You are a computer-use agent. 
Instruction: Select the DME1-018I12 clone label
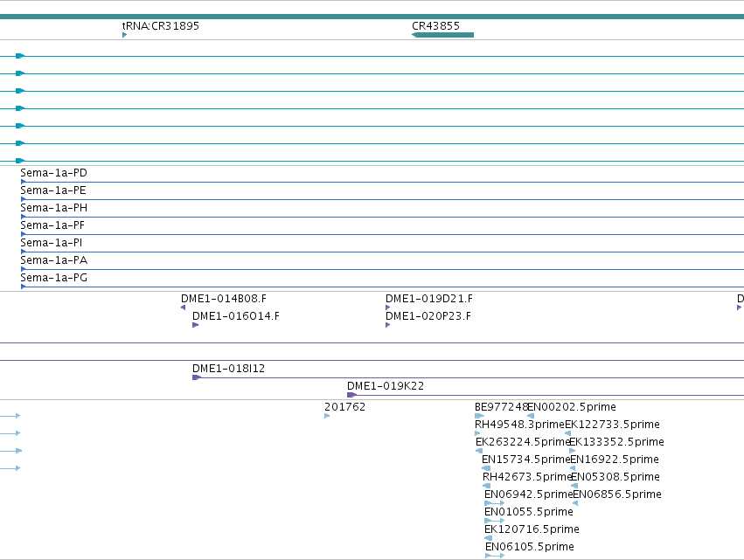[x=228, y=369]
